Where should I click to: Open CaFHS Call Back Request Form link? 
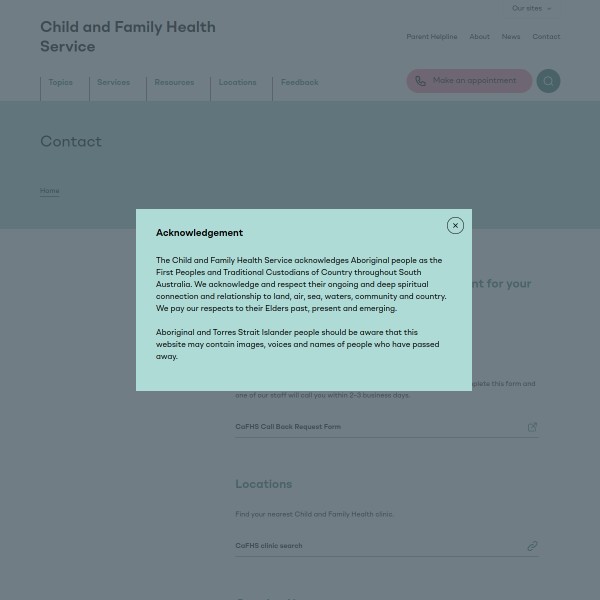click(288, 427)
